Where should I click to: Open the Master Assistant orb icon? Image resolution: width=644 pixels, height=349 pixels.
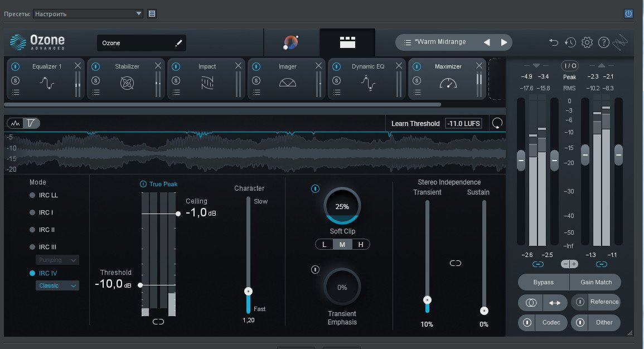(291, 42)
